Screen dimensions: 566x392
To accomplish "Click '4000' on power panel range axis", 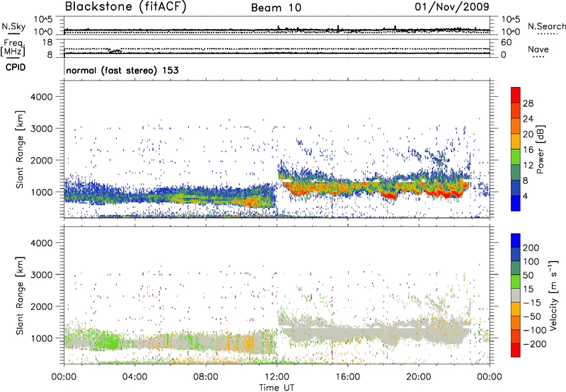I will [42, 97].
